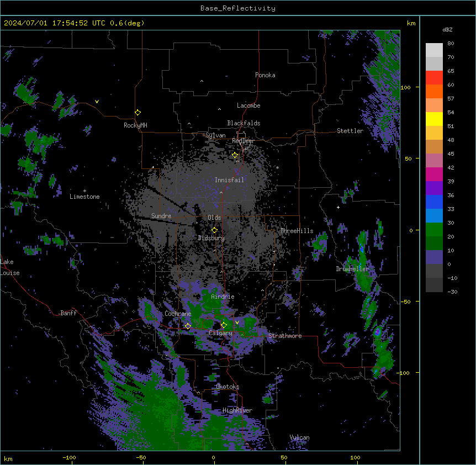Click the yellow V marker northwest of RockyMH
The width and height of the screenshot is (476, 465).
[97, 102]
